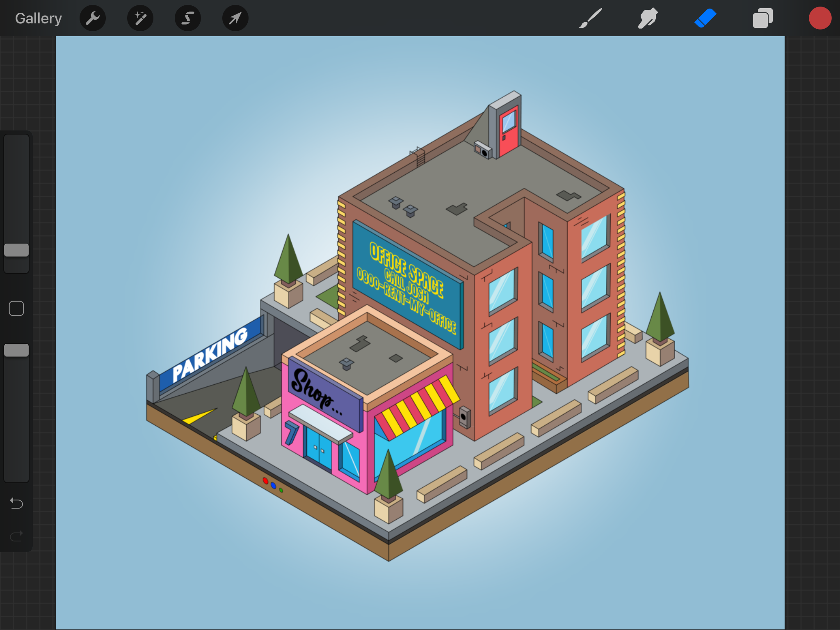Viewport: 840px width, 630px height.
Task: Tap the Undo arrow
Action: point(16,503)
